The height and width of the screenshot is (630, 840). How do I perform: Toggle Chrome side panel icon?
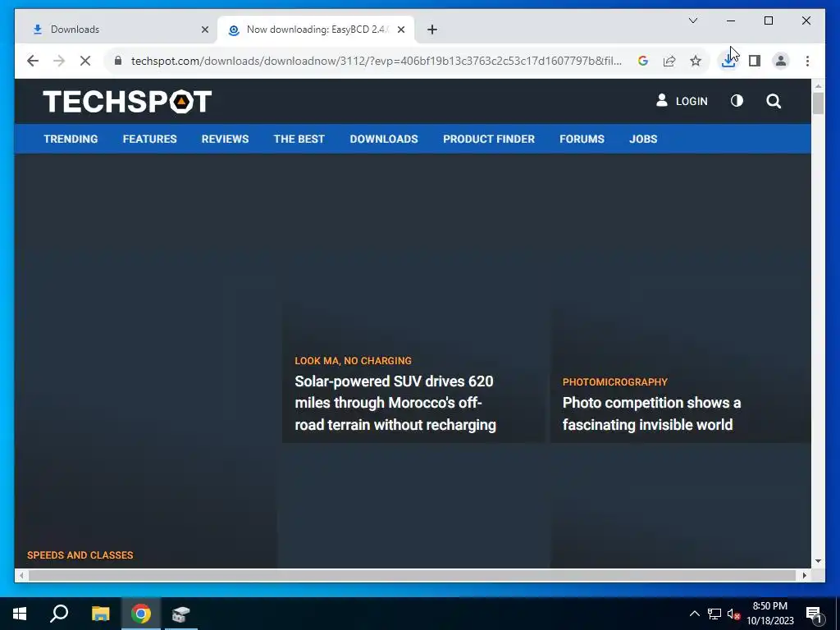pyautogui.click(x=755, y=61)
